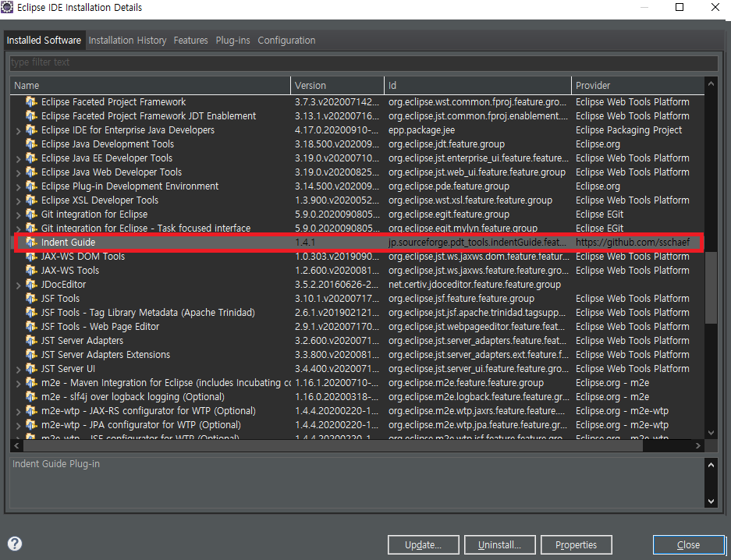
Task: Expand the Eclipse XSL Developer Tools node
Action: click(x=18, y=201)
